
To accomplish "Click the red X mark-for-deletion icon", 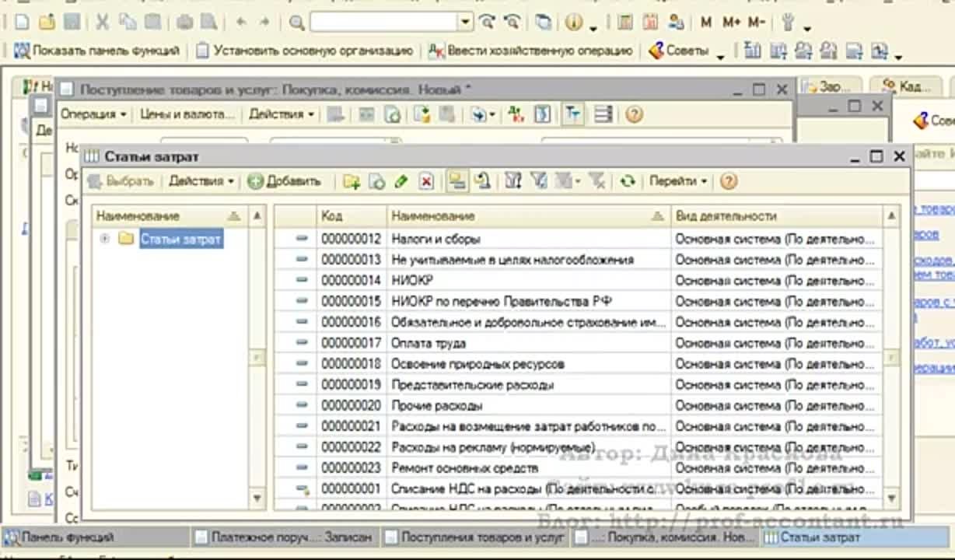I will tap(425, 181).
